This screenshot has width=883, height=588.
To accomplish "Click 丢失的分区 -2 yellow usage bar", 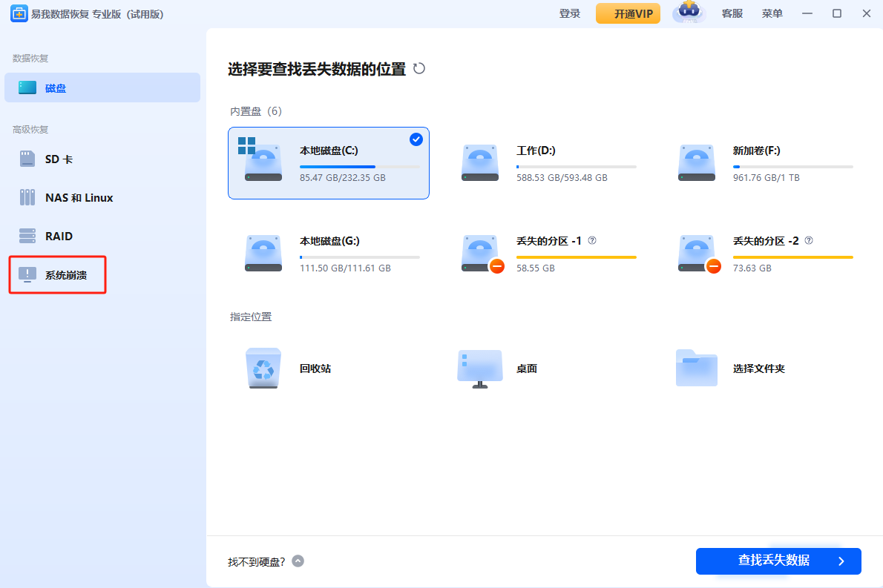I will [793, 257].
